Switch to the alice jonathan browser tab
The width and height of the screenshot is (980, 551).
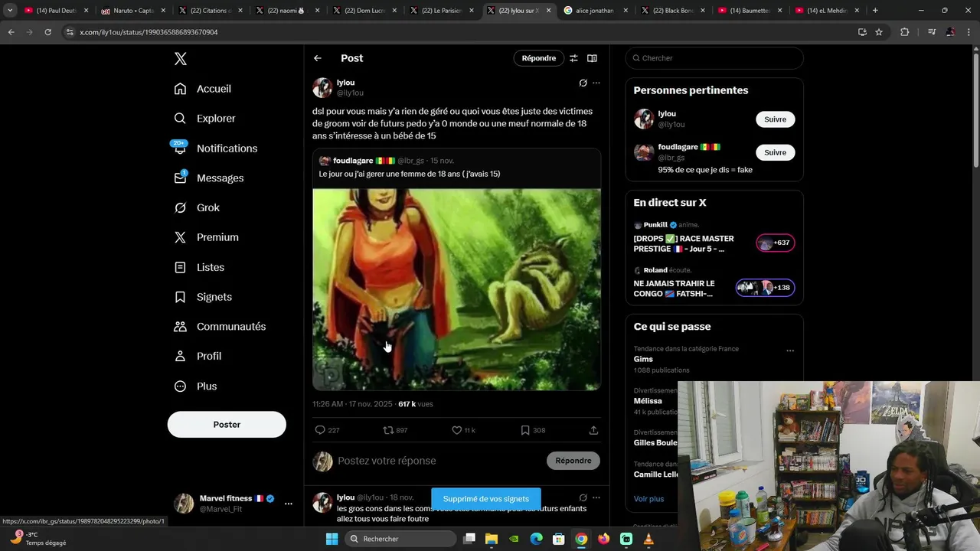tap(595, 11)
